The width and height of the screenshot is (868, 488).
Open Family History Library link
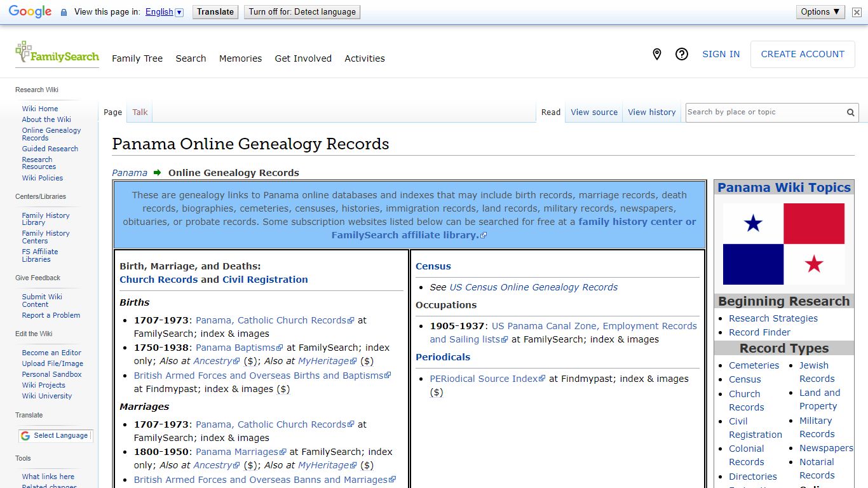tap(46, 219)
